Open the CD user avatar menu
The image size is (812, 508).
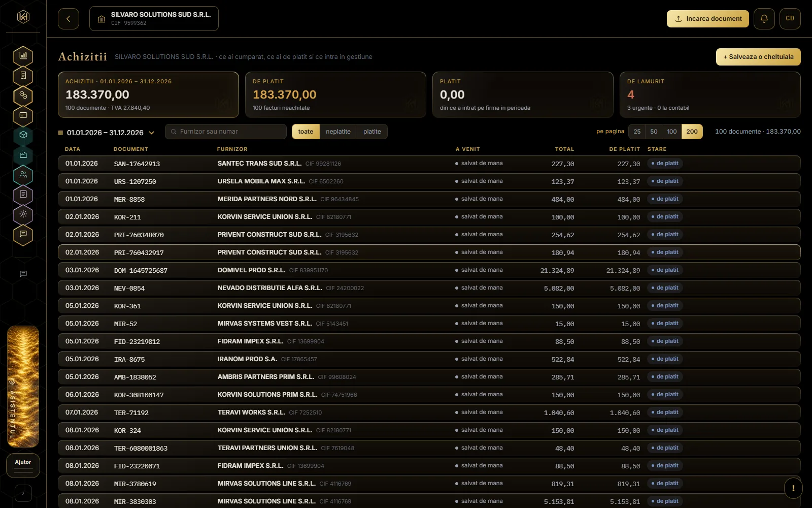[790, 19]
